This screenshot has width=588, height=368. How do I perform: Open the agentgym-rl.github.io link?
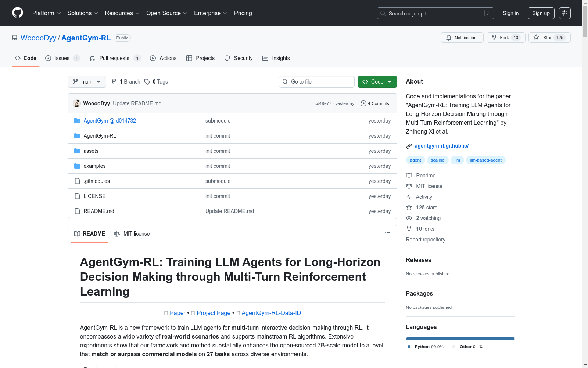click(441, 146)
